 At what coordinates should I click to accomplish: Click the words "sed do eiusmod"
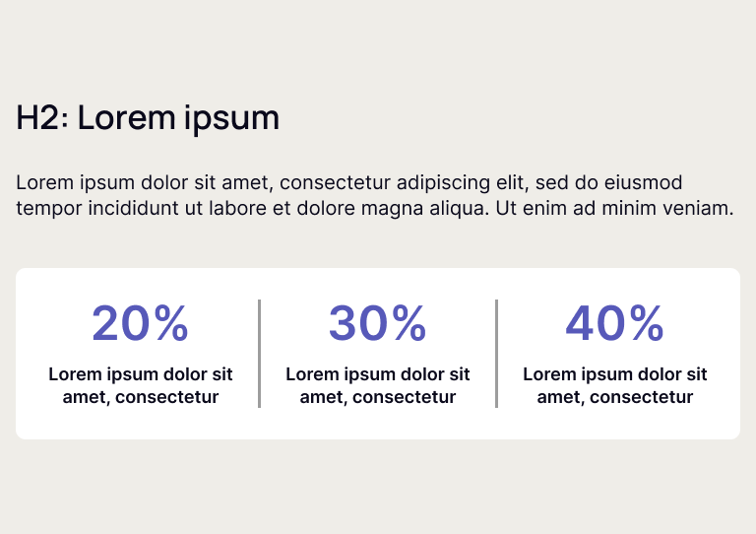[x=611, y=183]
